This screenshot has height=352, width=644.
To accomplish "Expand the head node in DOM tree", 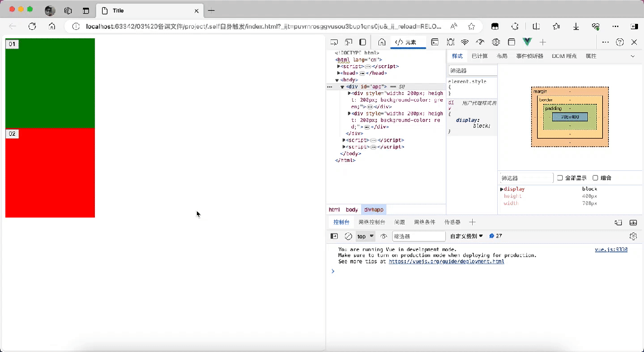I will [338, 73].
